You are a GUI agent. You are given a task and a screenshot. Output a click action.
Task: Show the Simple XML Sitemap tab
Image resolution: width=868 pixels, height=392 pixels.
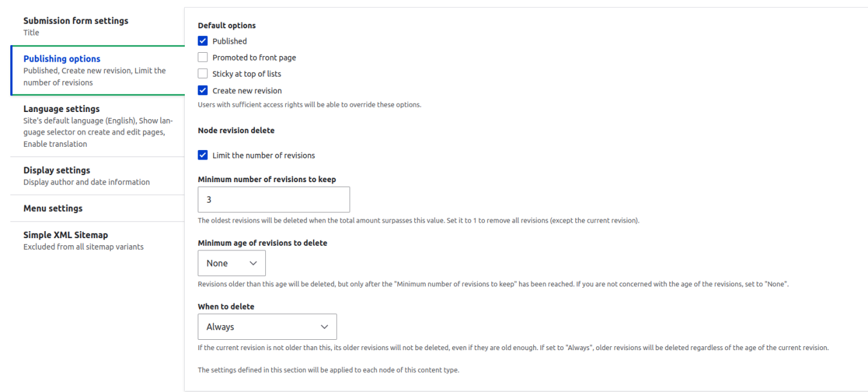98,240
